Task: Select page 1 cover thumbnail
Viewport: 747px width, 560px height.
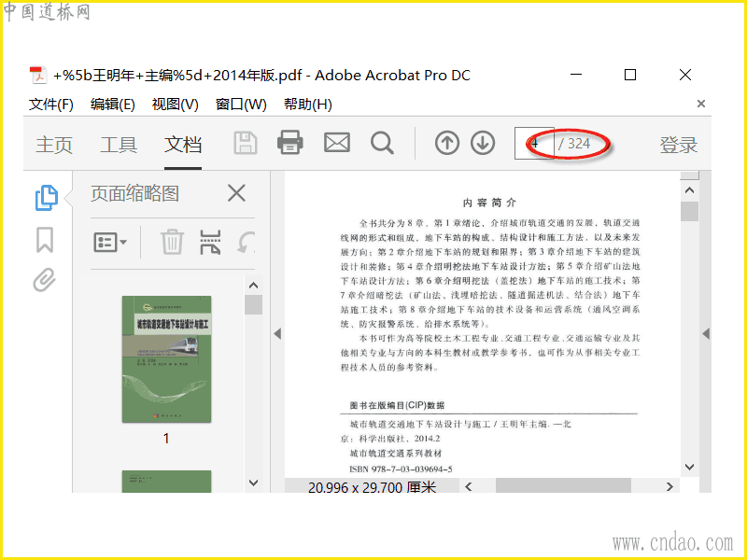Action: 166,359
